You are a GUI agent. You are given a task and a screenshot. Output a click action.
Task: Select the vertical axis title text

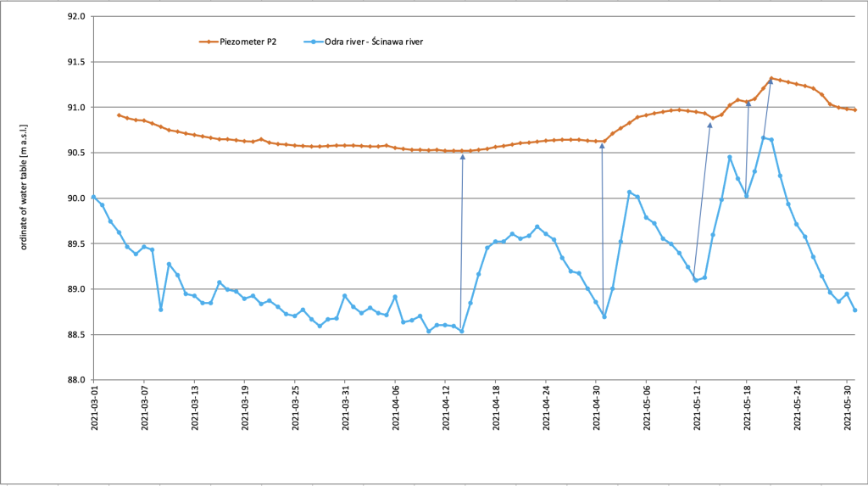pos(24,187)
